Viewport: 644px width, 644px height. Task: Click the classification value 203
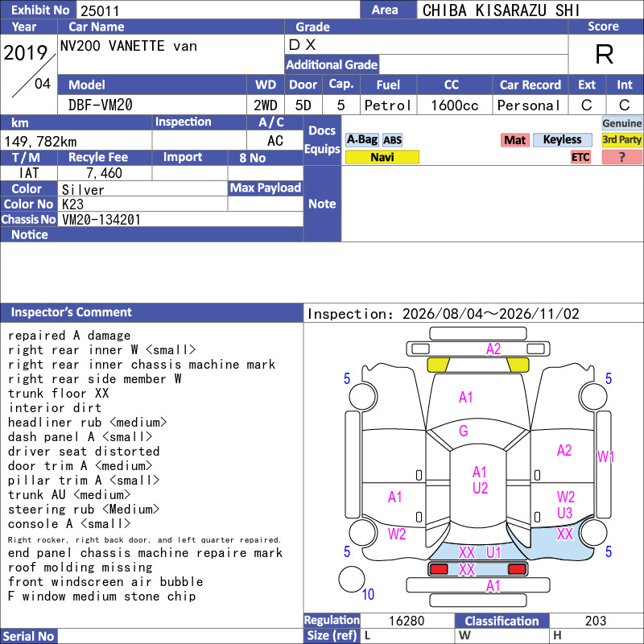[596, 621]
